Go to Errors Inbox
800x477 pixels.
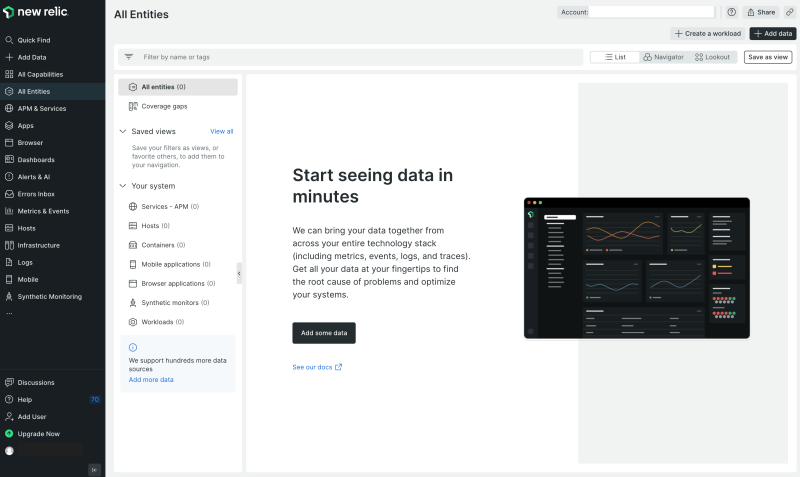click(36, 194)
